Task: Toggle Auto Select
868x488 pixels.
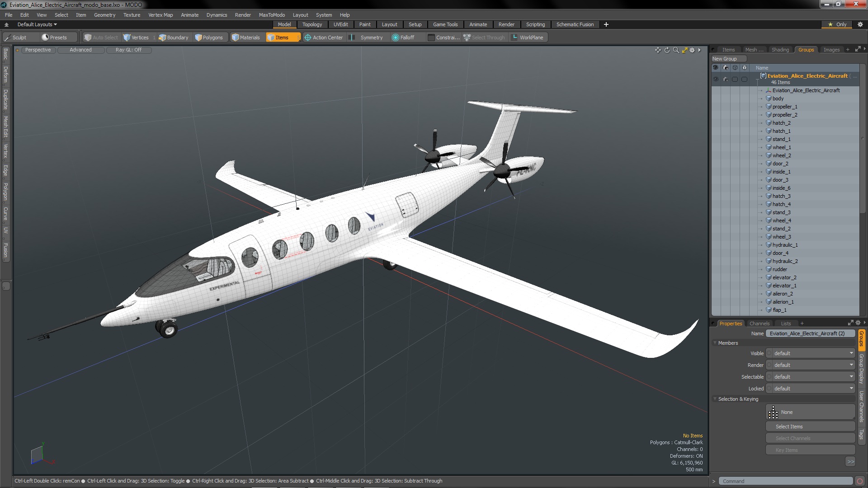Action: tap(101, 38)
